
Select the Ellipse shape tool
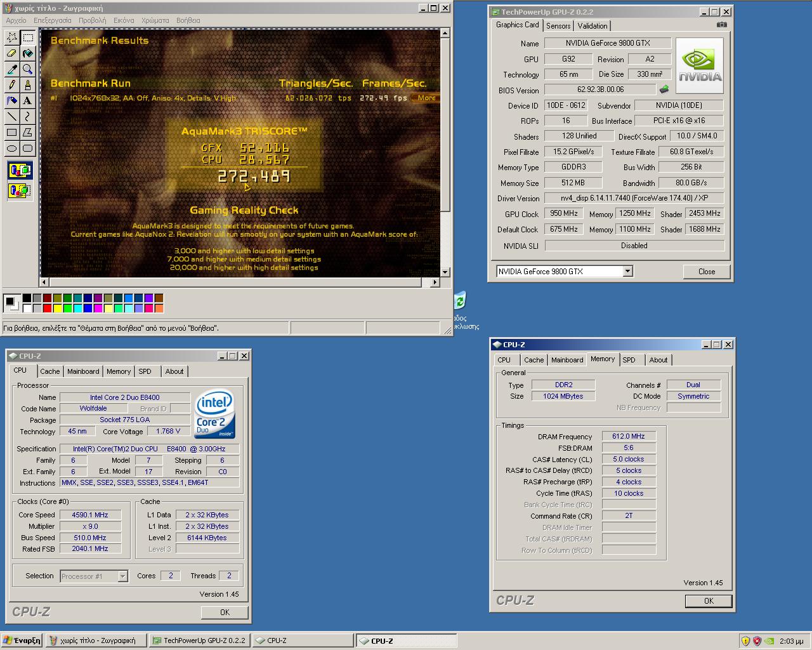[12, 149]
